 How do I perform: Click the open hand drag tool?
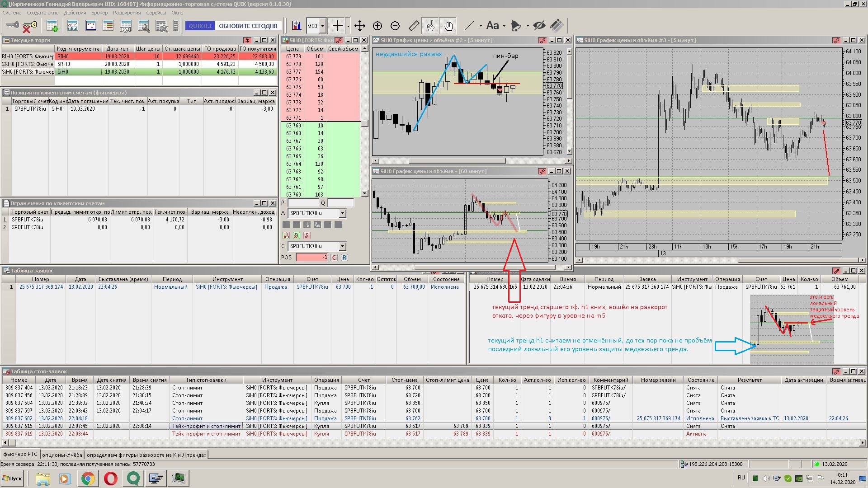[x=448, y=26]
